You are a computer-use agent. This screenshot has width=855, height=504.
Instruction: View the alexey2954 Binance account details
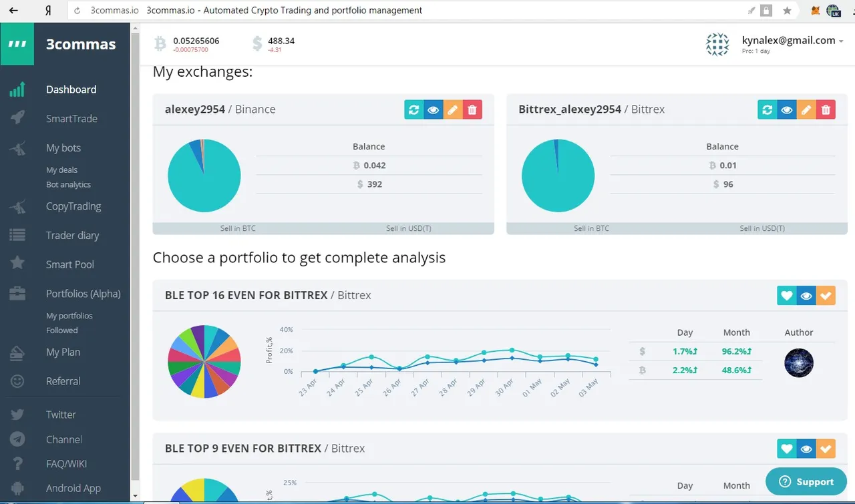click(x=434, y=109)
